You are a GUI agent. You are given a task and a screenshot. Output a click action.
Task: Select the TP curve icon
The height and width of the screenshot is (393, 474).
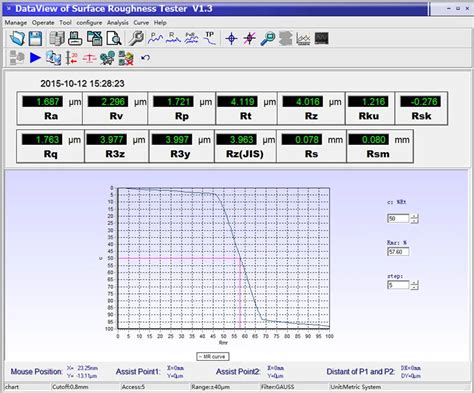210,39
